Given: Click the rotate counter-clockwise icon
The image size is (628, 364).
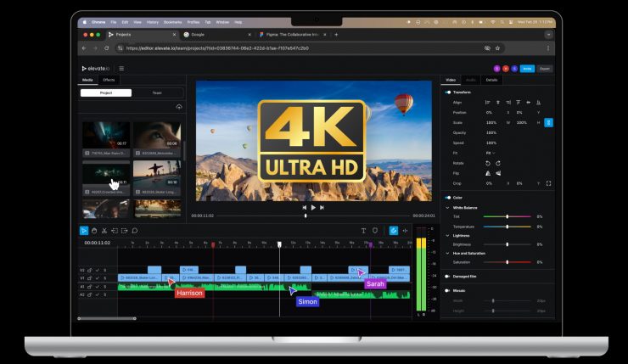Looking at the screenshot, I should pos(488,163).
